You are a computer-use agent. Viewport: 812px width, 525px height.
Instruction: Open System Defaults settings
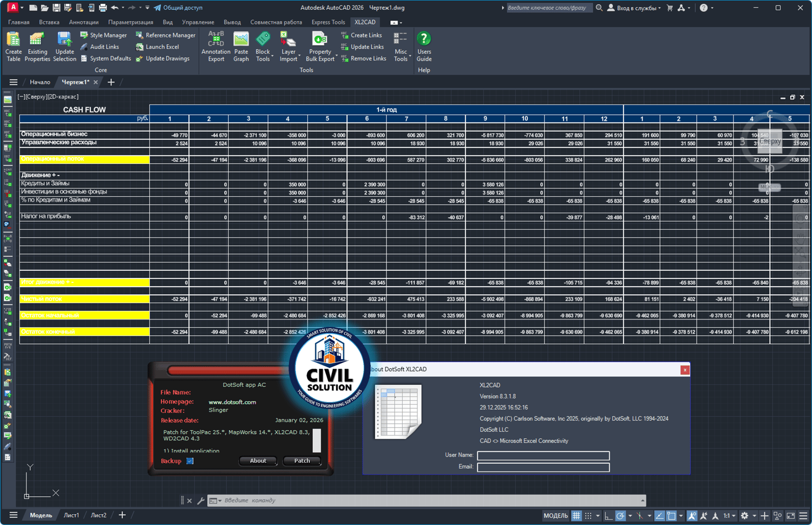(106, 59)
